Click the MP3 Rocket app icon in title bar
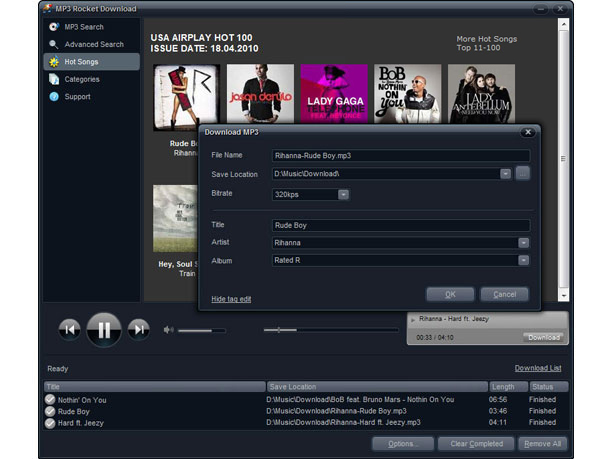The image size is (612, 459). click(48, 8)
